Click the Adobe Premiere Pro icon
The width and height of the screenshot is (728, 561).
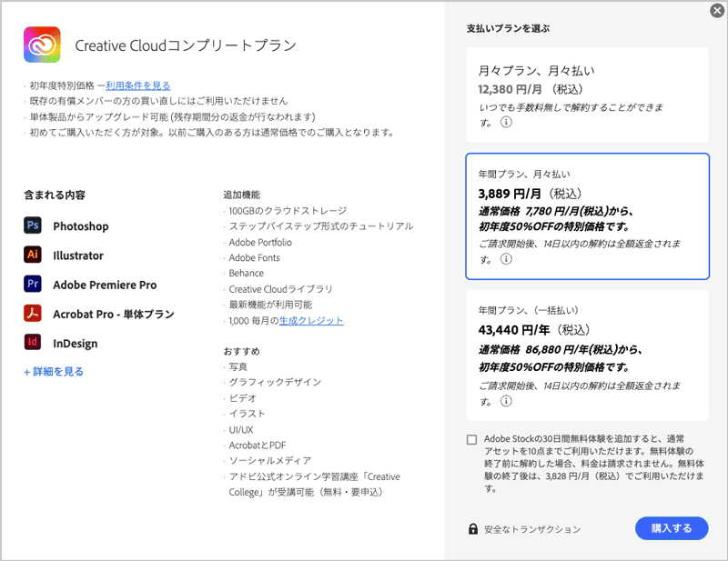point(31,285)
